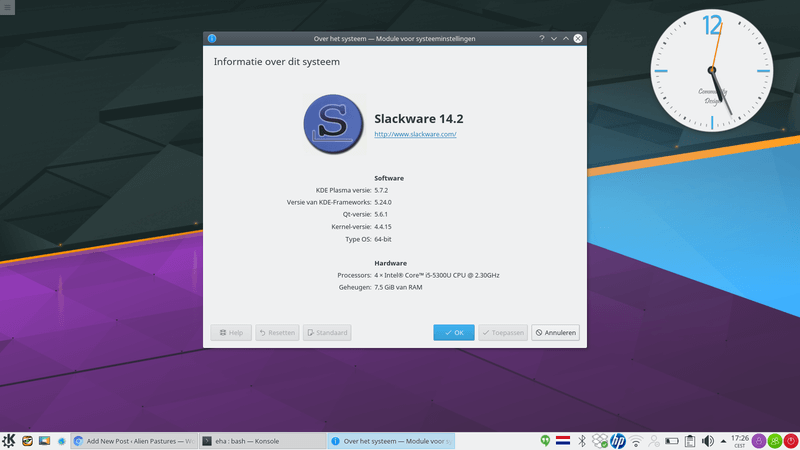Click the Dutch flag keyboard layout indicator
Viewport: 800px width, 450px height.
(x=563, y=440)
